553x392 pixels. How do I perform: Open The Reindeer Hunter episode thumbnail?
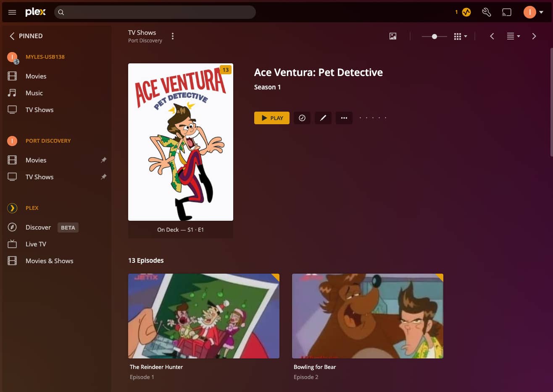click(x=204, y=316)
